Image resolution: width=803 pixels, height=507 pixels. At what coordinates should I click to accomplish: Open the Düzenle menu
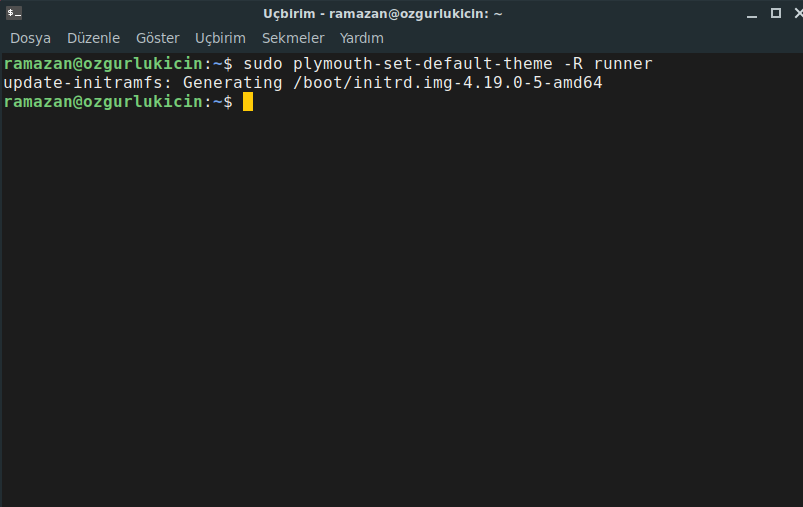[x=93, y=38]
